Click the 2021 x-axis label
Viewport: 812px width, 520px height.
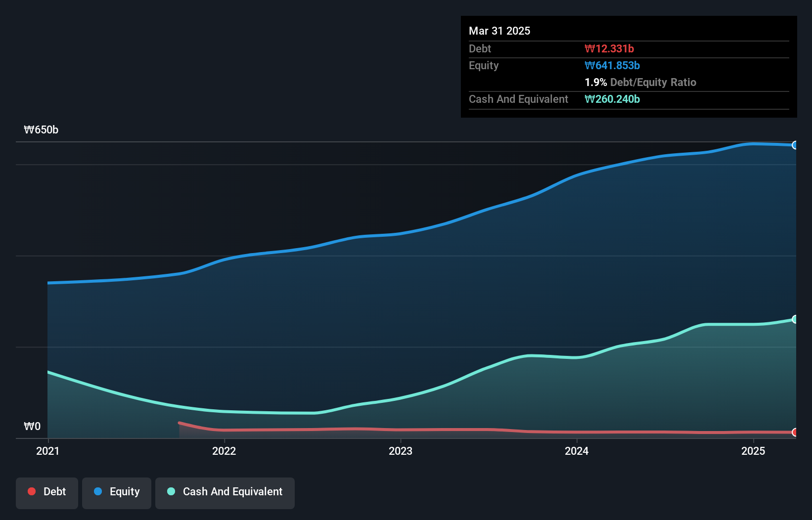[x=48, y=451]
